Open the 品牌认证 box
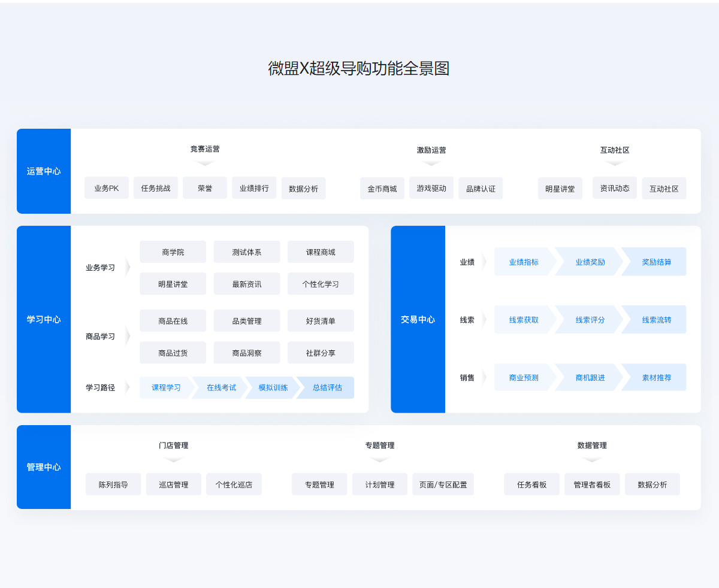The image size is (719, 588). pos(481,189)
